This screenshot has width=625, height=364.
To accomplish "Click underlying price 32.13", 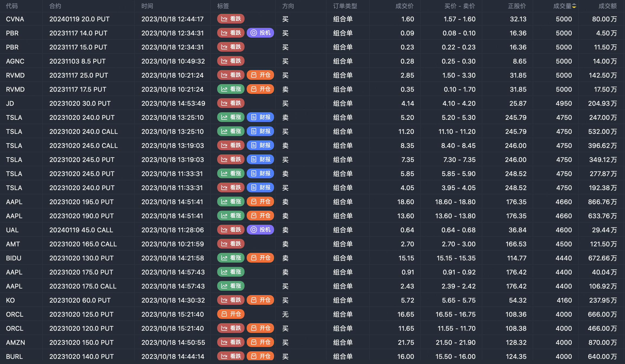I will (x=518, y=19).
